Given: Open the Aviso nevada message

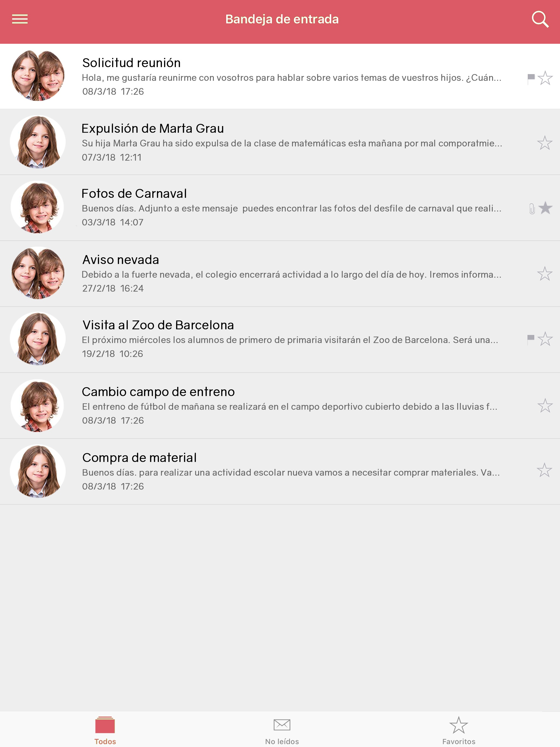Looking at the screenshot, I should (x=290, y=274).
